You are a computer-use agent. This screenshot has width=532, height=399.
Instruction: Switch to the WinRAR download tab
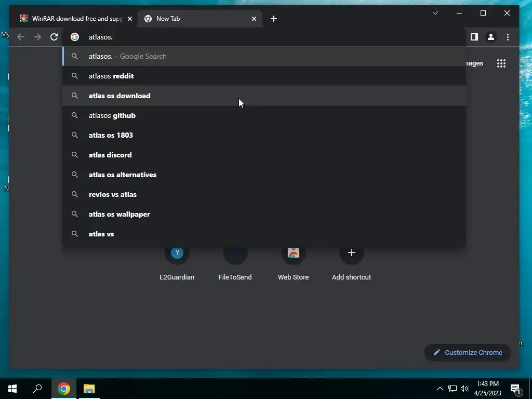(76, 19)
